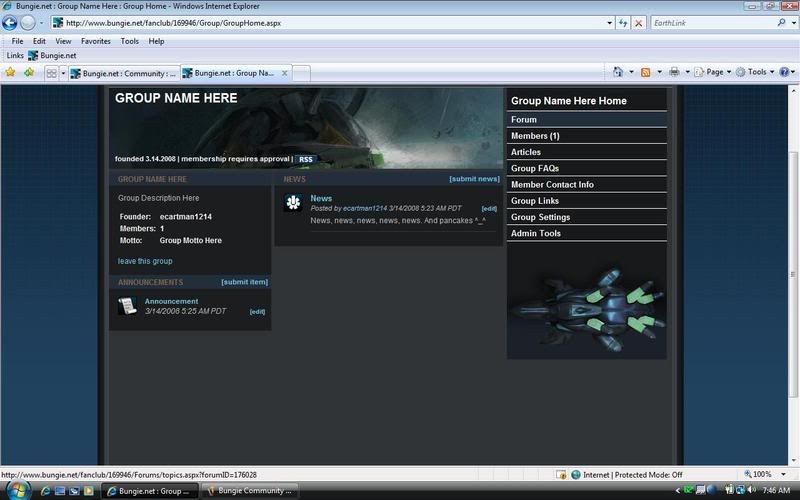Switch to the Bungie.net : Community tab
This screenshot has height=500, width=800.
[x=124, y=73]
